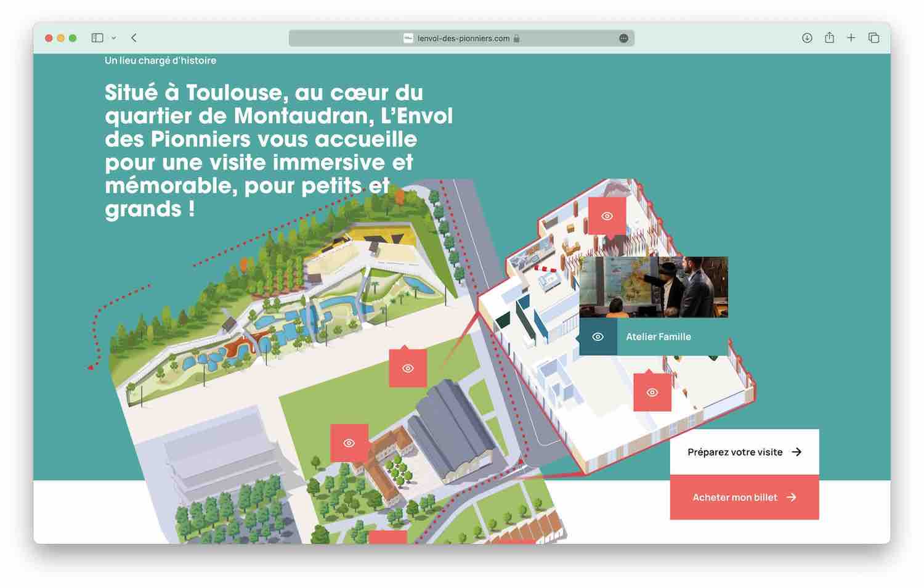Click the green zoom traffic light button
924x588 pixels.
tap(72, 37)
